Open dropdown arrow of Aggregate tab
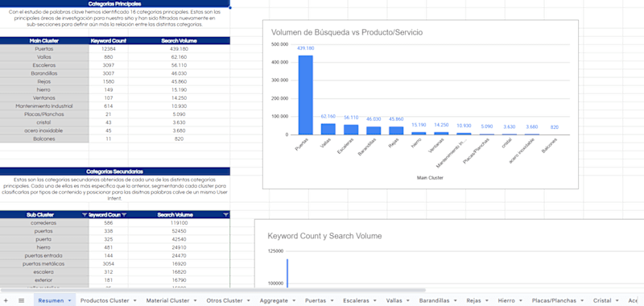The height and width of the screenshot is (306, 644). click(x=294, y=300)
